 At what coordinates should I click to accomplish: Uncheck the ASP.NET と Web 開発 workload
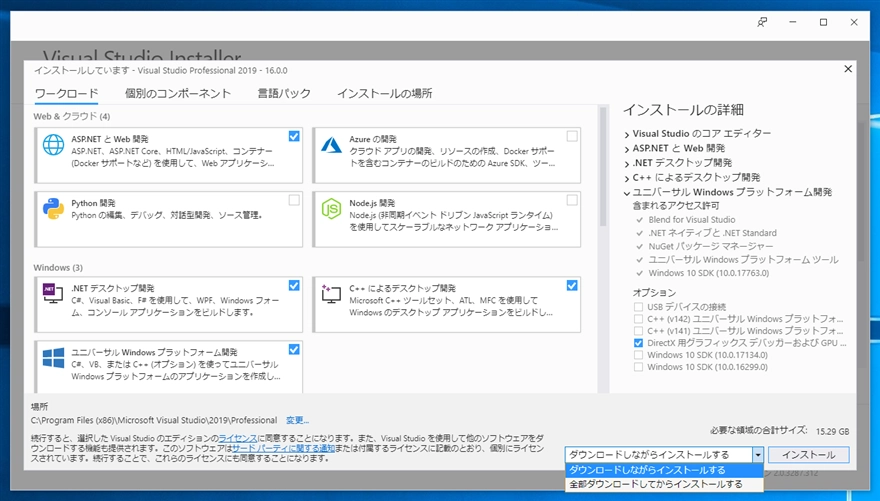coord(294,136)
